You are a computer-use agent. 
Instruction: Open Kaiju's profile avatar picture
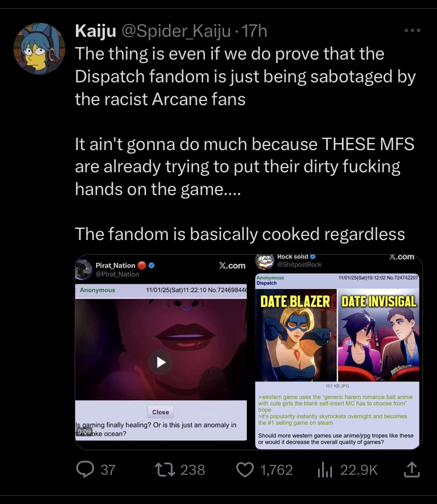click(40, 48)
